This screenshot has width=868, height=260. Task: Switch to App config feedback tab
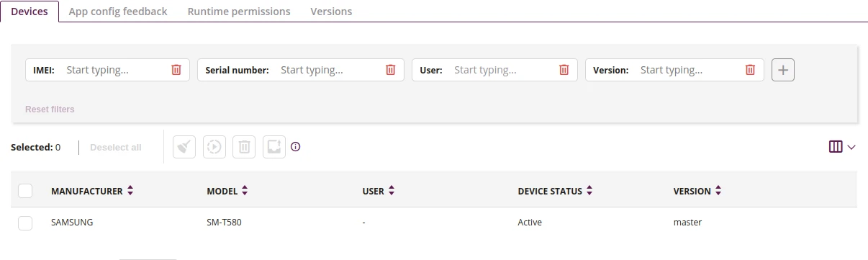click(x=118, y=12)
